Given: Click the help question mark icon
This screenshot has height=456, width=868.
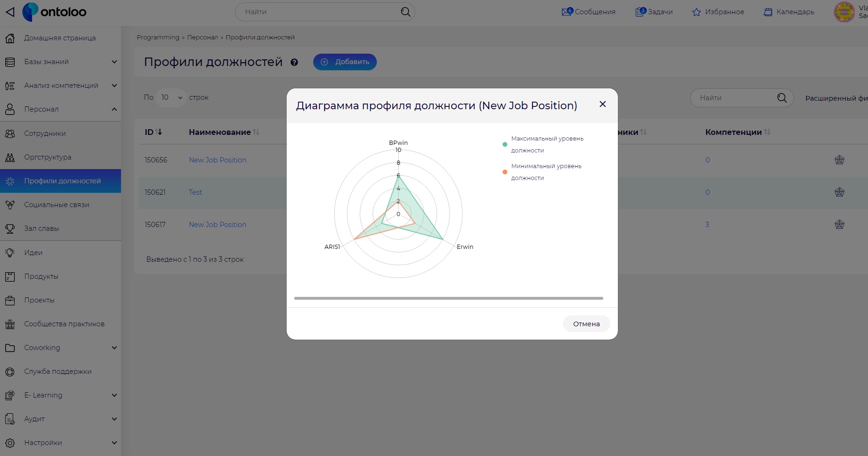Looking at the screenshot, I should tap(294, 62).
